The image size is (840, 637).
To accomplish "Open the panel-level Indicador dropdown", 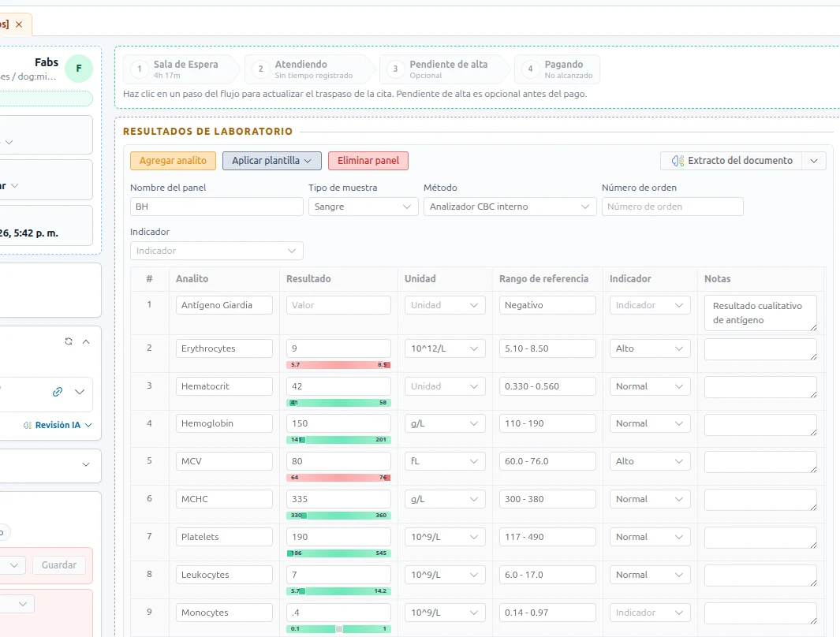I will 216,251.
